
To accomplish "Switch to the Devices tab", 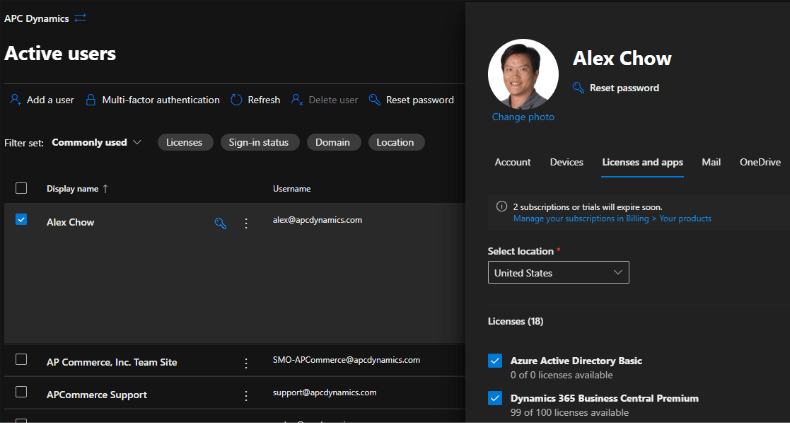I will [566, 162].
